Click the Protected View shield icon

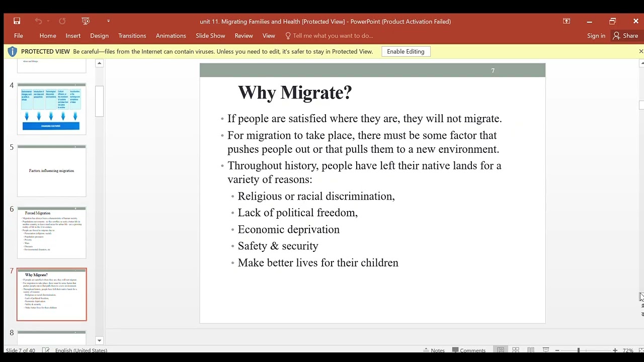pos(12,51)
